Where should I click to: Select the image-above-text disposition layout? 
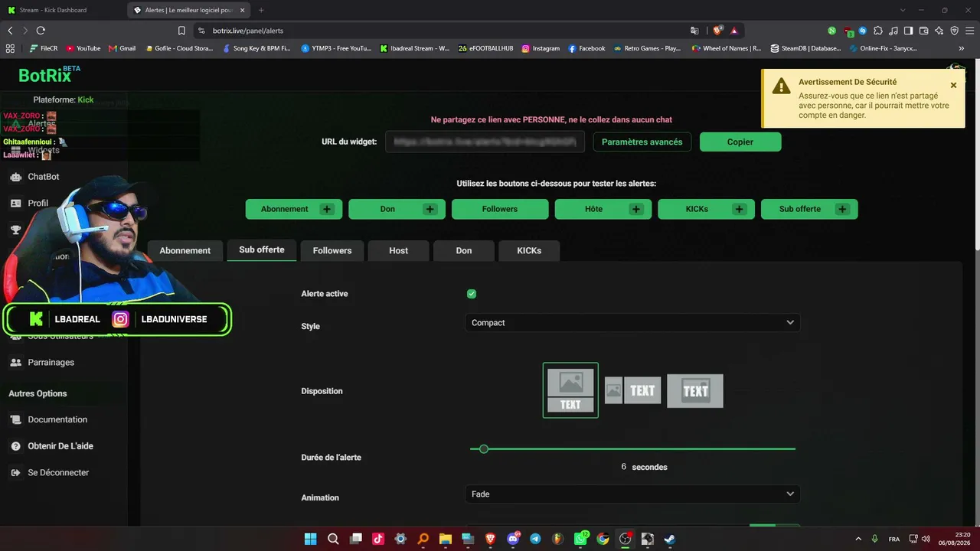pyautogui.click(x=570, y=390)
